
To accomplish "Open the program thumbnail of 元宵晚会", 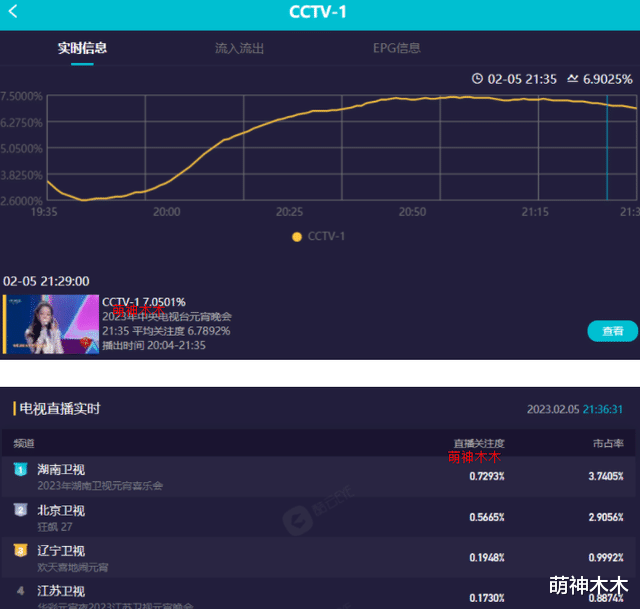I will pyautogui.click(x=51, y=324).
